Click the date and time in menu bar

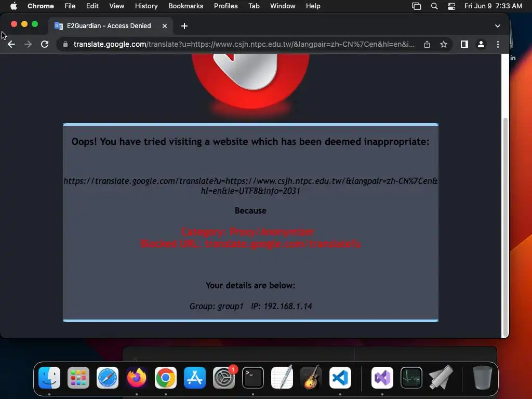(493, 6)
